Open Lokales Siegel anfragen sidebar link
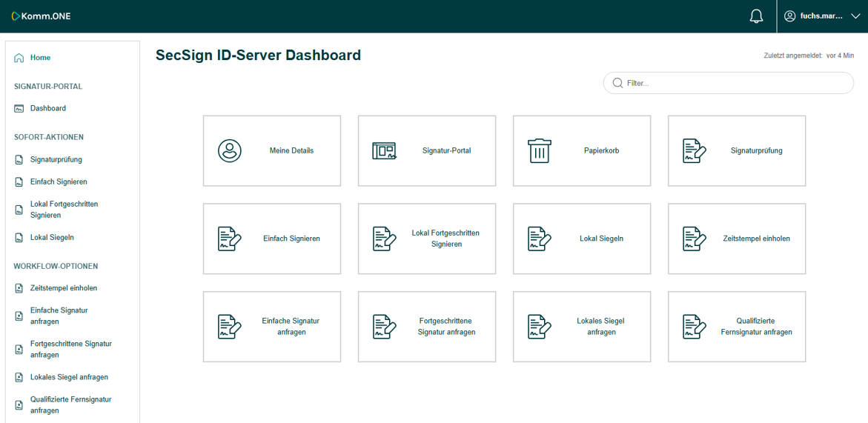868x423 pixels. click(69, 377)
